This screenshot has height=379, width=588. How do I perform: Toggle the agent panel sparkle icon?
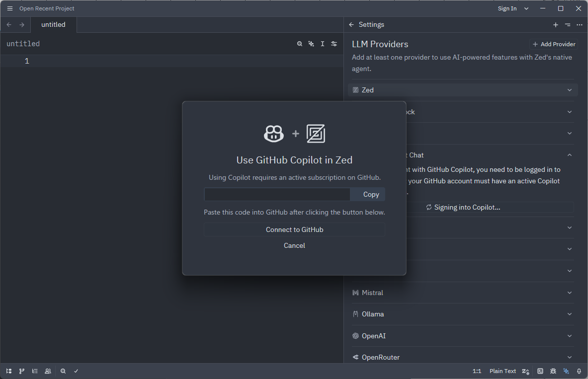[x=566, y=371]
